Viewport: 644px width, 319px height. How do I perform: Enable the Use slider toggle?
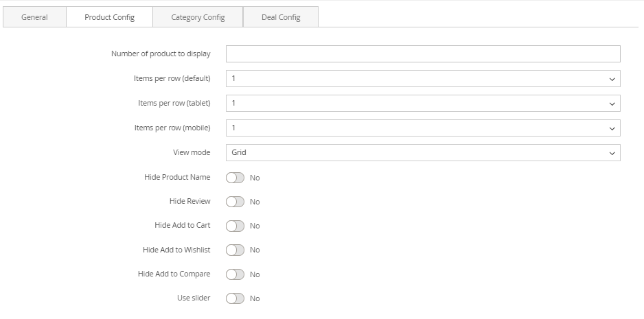(x=235, y=298)
